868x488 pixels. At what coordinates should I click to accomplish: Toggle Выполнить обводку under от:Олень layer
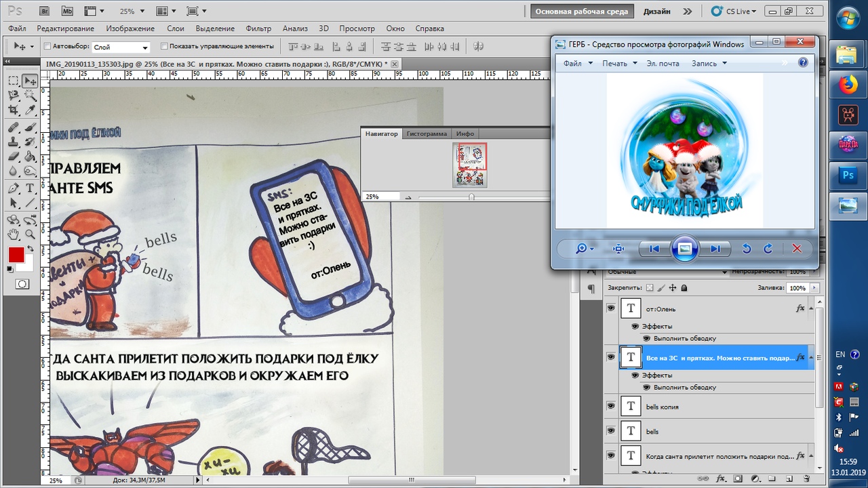(646, 338)
